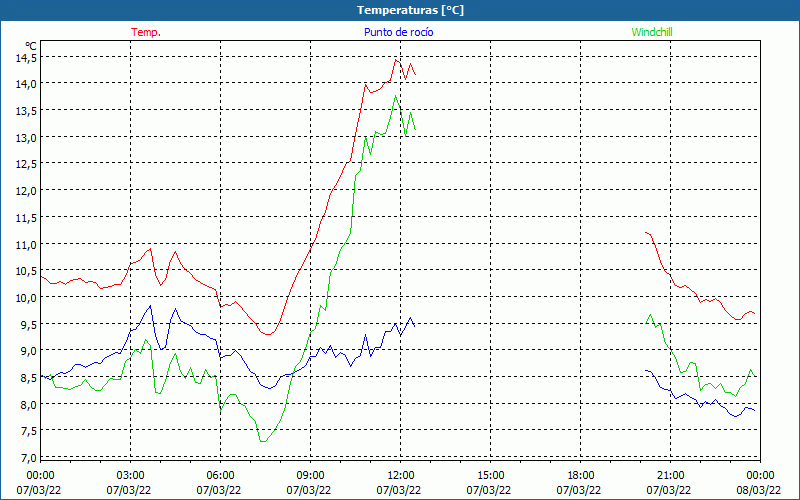Click the "00:00" time label above 07/03/22

[x=40, y=476]
